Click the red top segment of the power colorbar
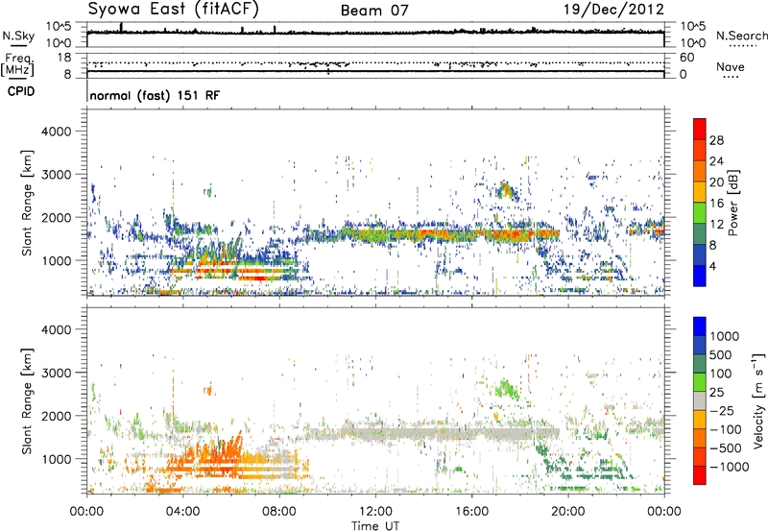768x532 pixels. (700, 129)
